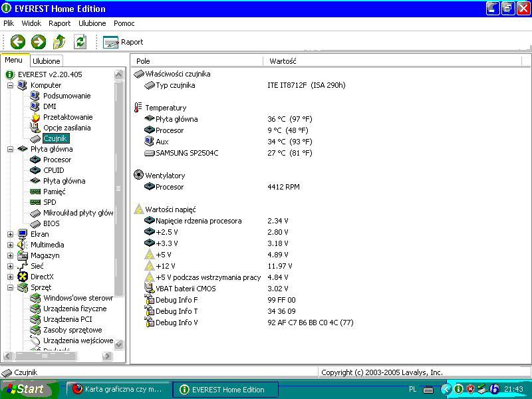The image size is (532, 399).
Task: Open the Raport menu in menu bar
Action: click(59, 23)
